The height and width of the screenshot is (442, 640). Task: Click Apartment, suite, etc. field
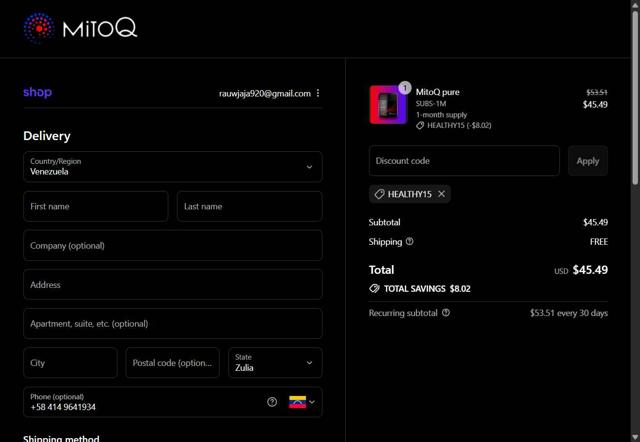click(173, 324)
